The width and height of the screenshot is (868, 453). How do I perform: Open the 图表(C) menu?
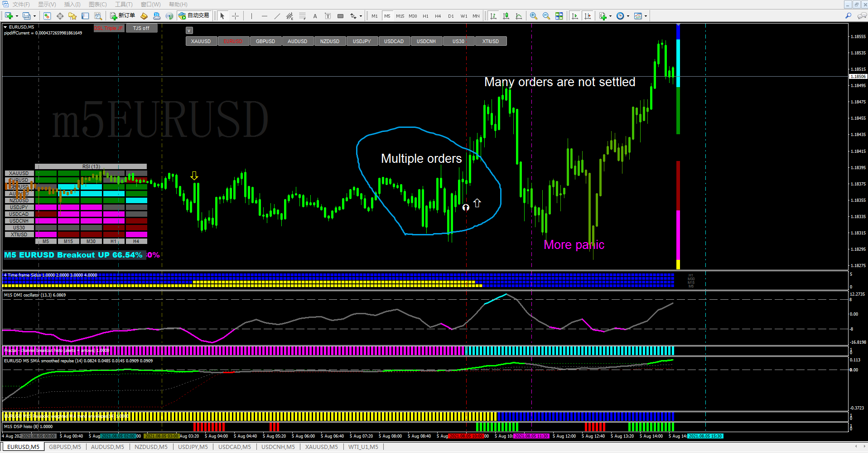(98, 4)
